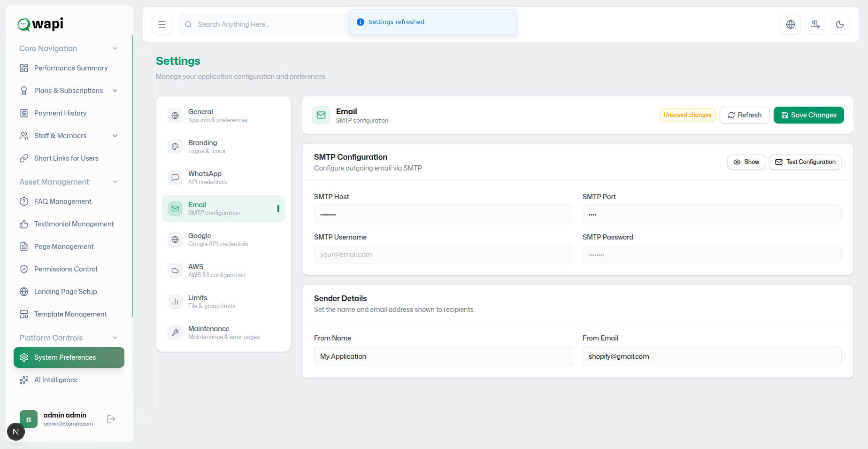868x449 pixels.
Task: Open the language globe icon
Action: click(x=791, y=24)
